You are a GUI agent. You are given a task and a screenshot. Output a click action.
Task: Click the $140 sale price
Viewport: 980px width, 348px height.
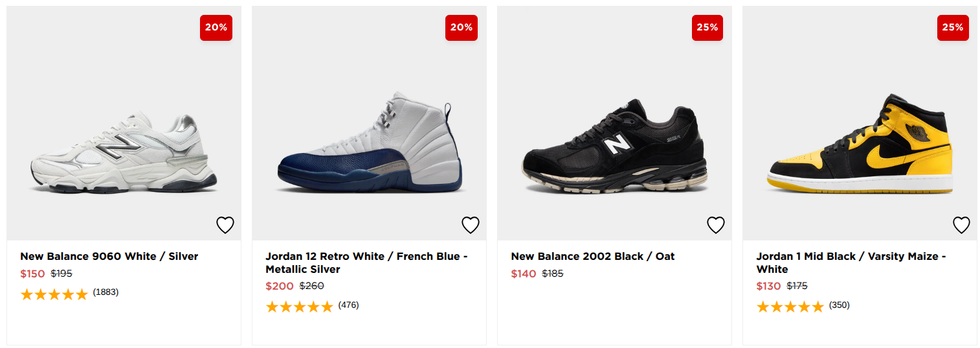click(x=524, y=273)
